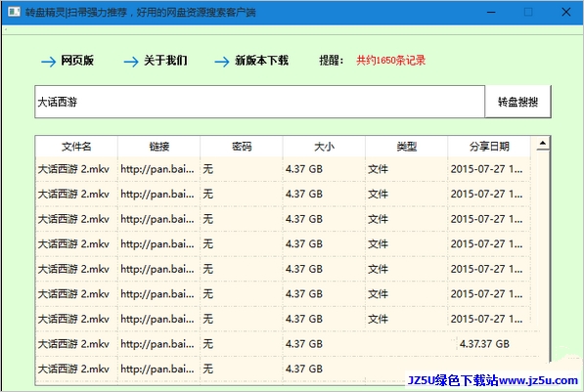
Task: Open the 网页版 link
Action: [x=77, y=61]
